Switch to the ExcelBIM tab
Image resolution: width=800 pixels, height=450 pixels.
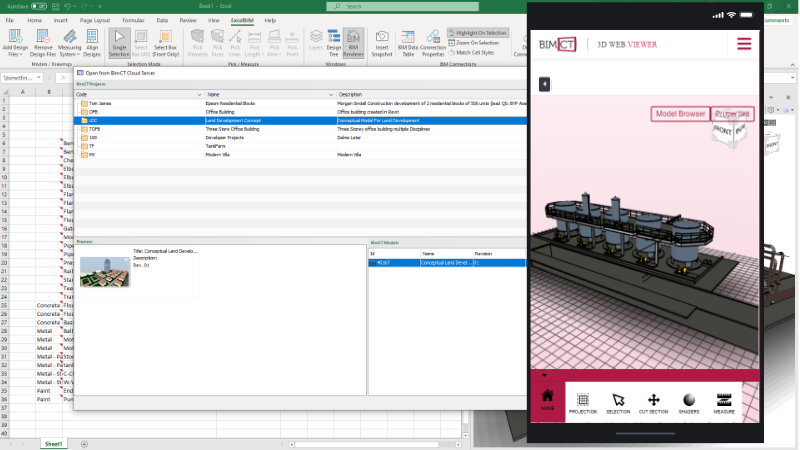[242, 20]
